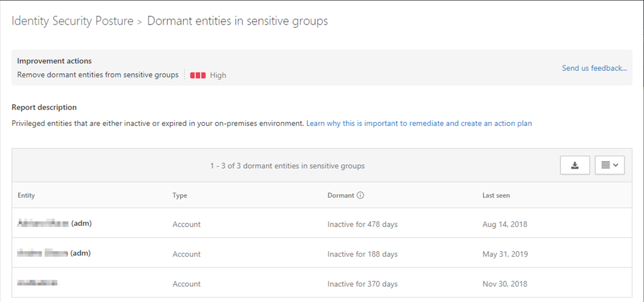The height and width of the screenshot is (302, 644).
Task: Click the Nov 30, 2018 last seen cell
Action: (x=504, y=284)
